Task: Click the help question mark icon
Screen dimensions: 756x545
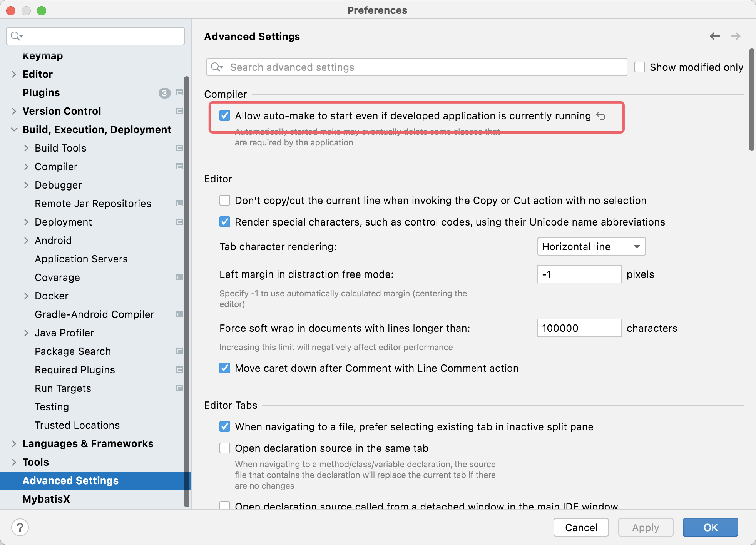Action: click(20, 527)
